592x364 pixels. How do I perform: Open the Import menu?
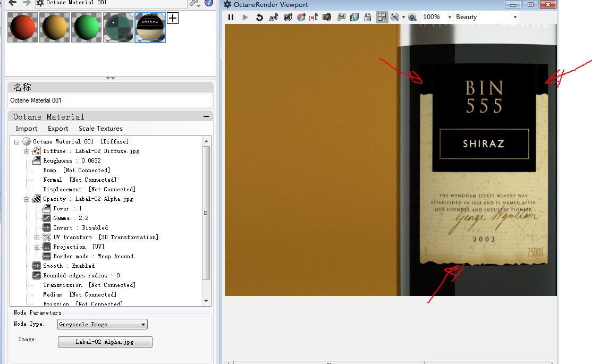(27, 129)
